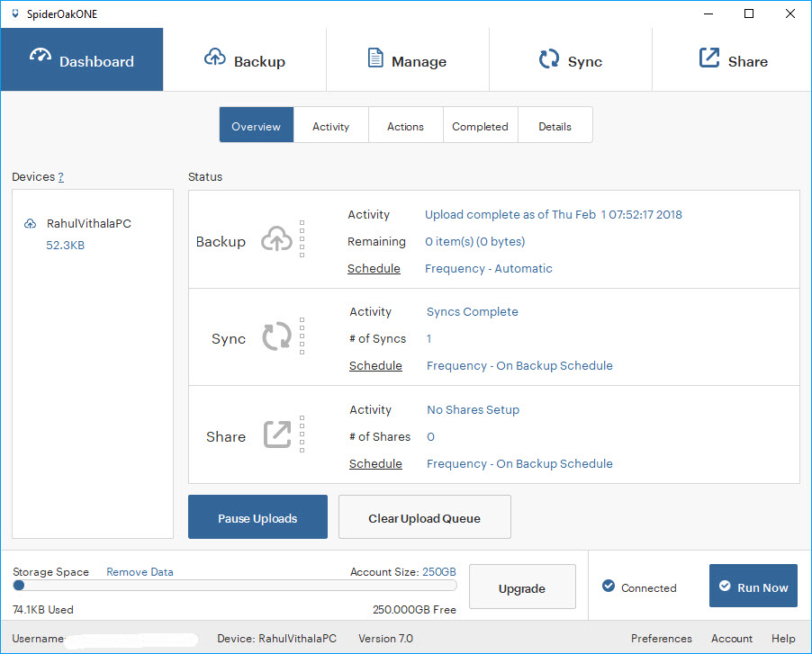
Task: Click the Connected checkmark icon
Action: pyautogui.click(x=609, y=586)
